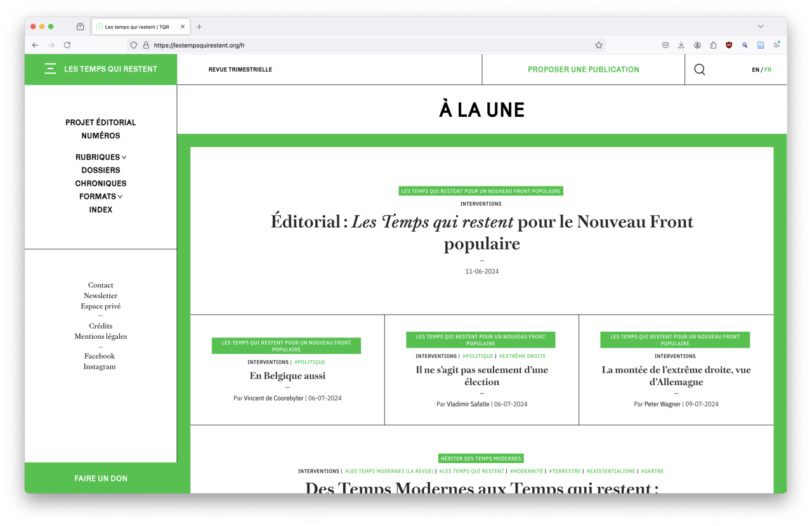Expand the Rubriques submenu
The height and width of the screenshot is (526, 812).
point(101,157)
